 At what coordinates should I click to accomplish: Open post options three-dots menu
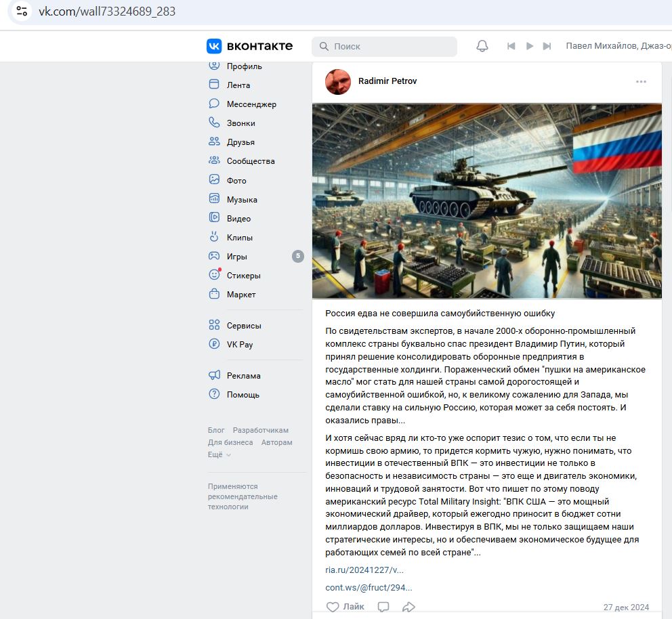[641, 81]
